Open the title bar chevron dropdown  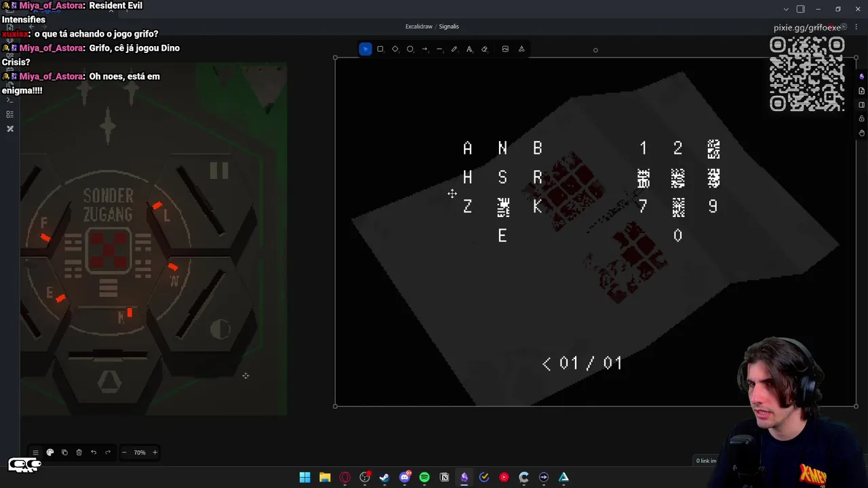(x=786, y=9)
